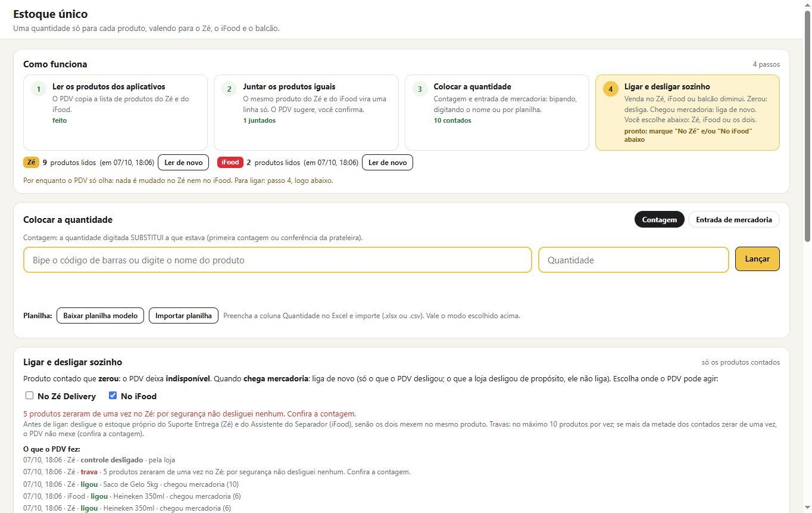The width and height of the screenshot is (812, 513).
Task: Click the Saco de Gelo 5kg log entry
Action: pyautogui.click(x=131, y=484)
